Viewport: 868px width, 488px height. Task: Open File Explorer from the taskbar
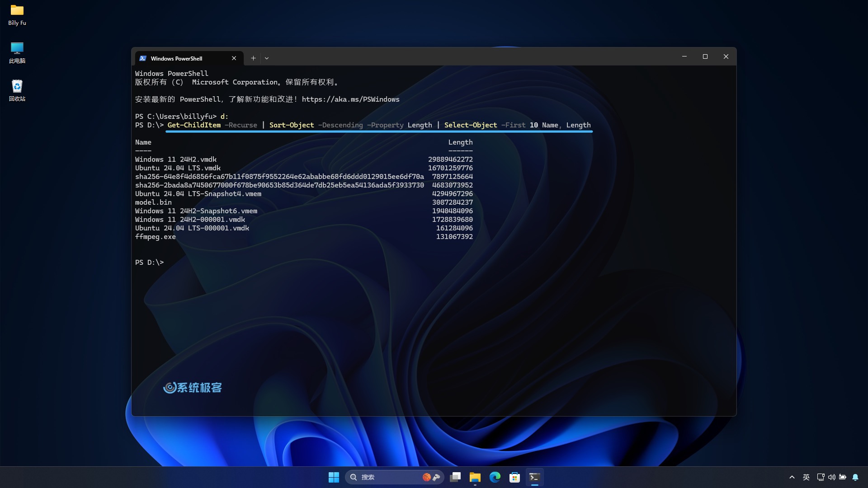tap(475, 477)
